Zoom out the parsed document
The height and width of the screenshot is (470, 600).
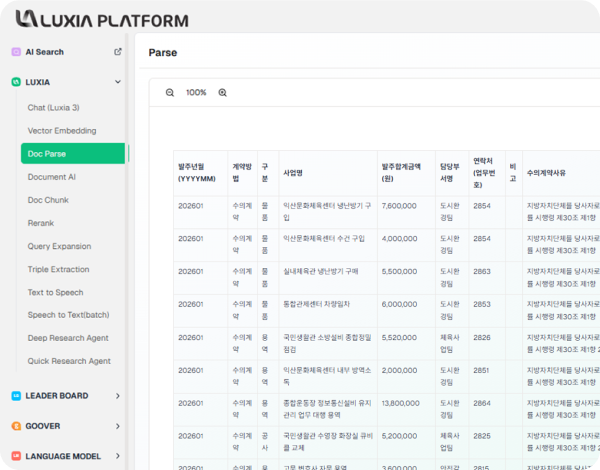click(170, 93)
